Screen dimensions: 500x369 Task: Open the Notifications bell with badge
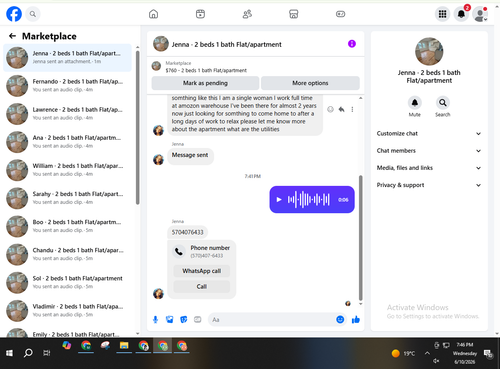[x=461, y=14]
